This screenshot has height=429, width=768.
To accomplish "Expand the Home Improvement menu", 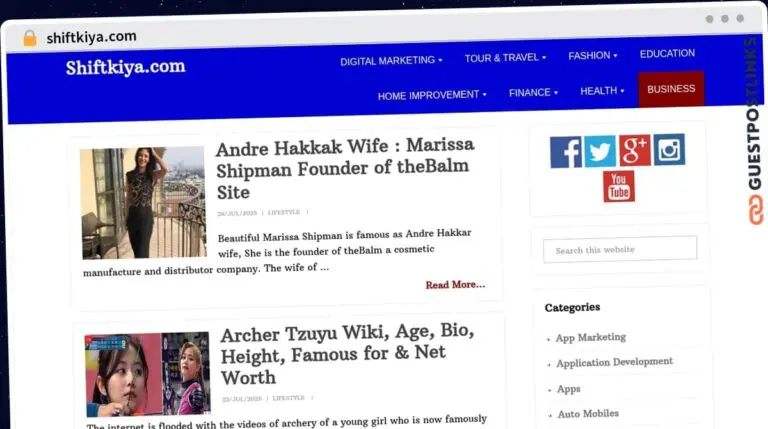I will point(432,95).
